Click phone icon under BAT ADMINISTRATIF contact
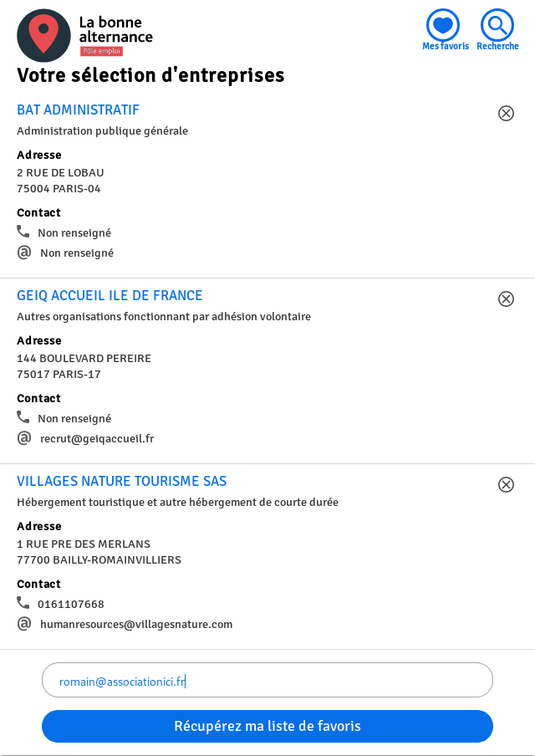Viewport: 535px width, 756px height. 23,232
